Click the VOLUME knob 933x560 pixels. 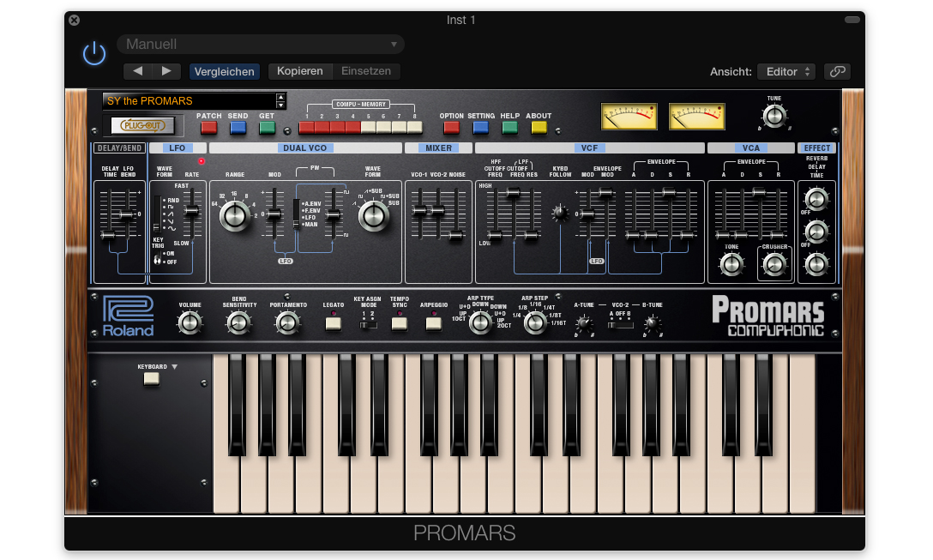click(190, 322)
